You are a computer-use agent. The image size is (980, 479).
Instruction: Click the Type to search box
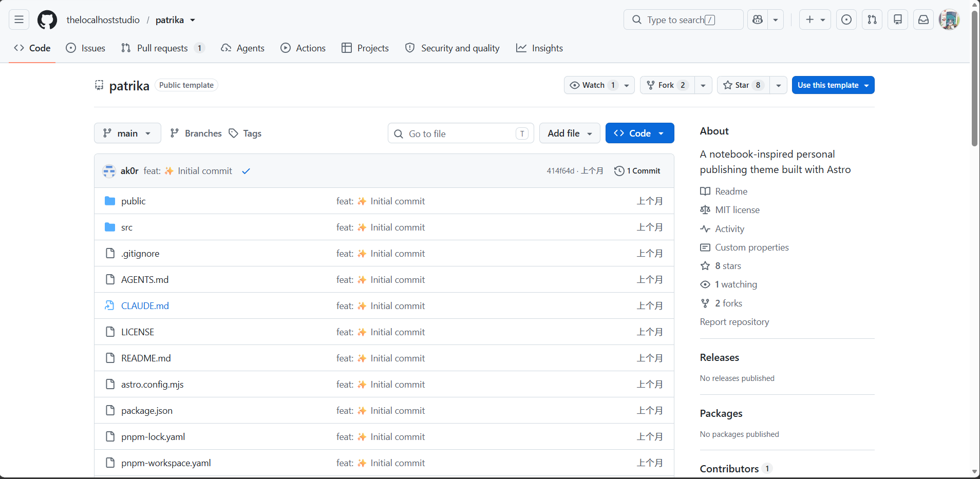(x=683, y=20)
